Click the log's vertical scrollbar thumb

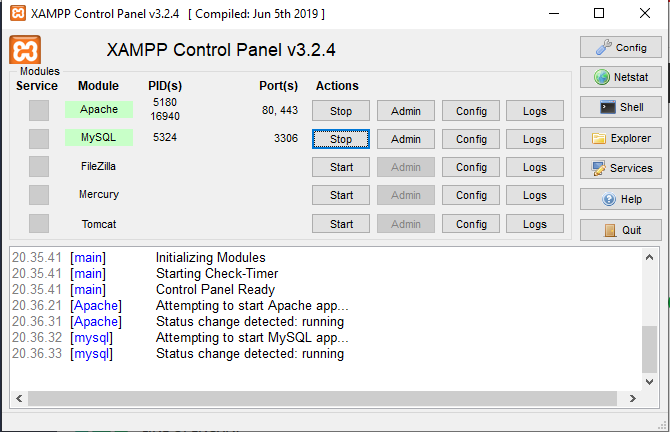point(649,349)
